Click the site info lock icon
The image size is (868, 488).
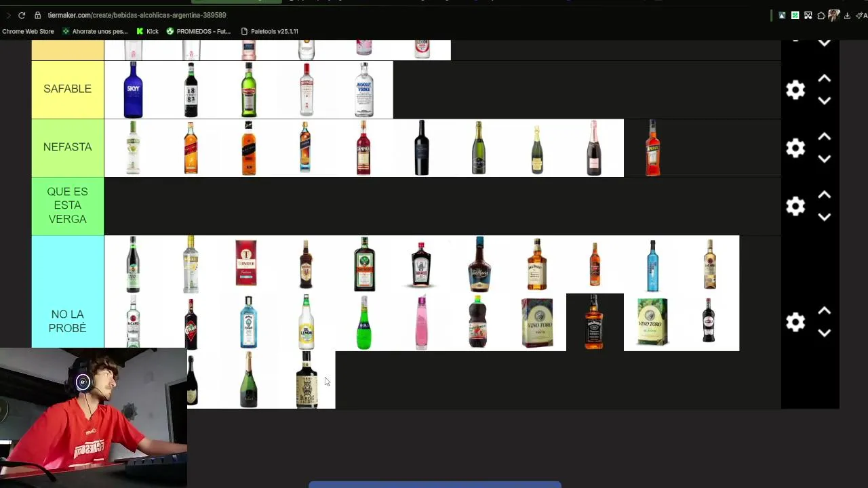pos(38,15)
